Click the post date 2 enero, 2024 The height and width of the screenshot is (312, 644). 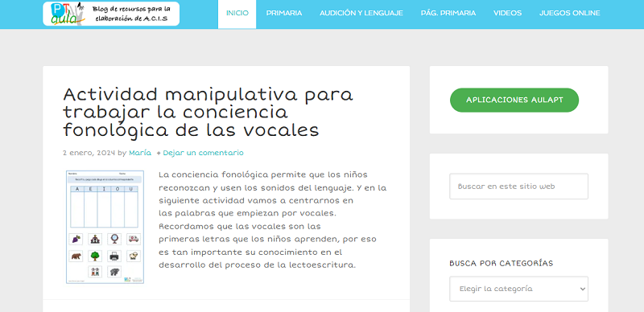tap(89, 153)
